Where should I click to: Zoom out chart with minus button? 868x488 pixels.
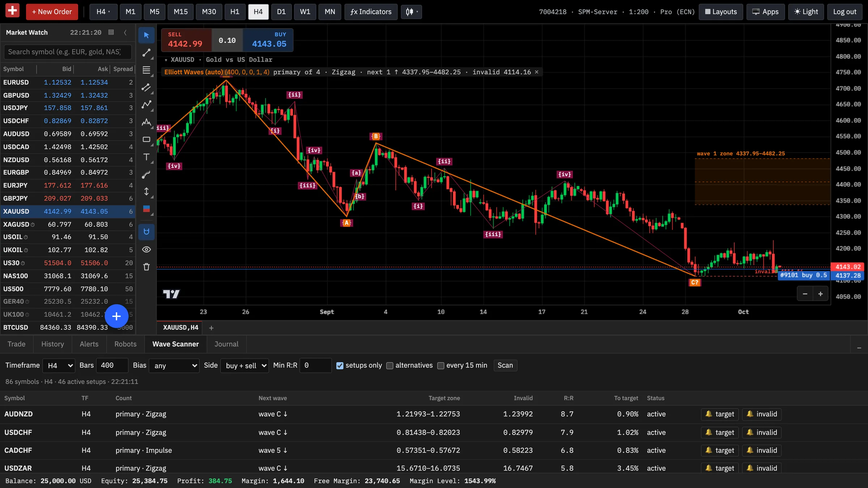pyautogui.click(x=805, y=294)
